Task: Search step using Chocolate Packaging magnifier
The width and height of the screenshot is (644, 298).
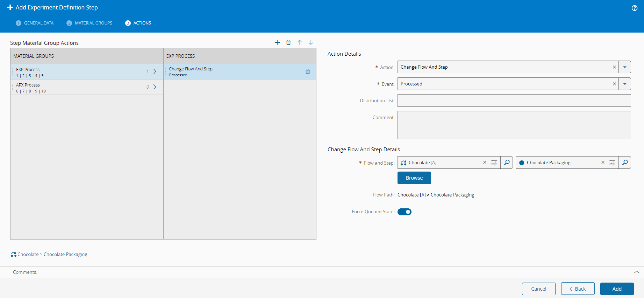Action: (625, 162)
